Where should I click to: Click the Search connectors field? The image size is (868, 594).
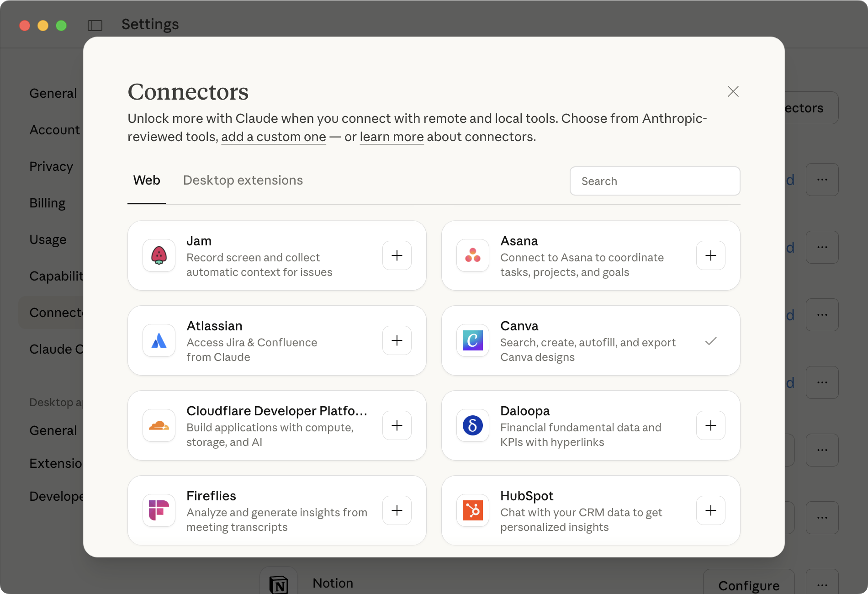(x=654, y=181)
